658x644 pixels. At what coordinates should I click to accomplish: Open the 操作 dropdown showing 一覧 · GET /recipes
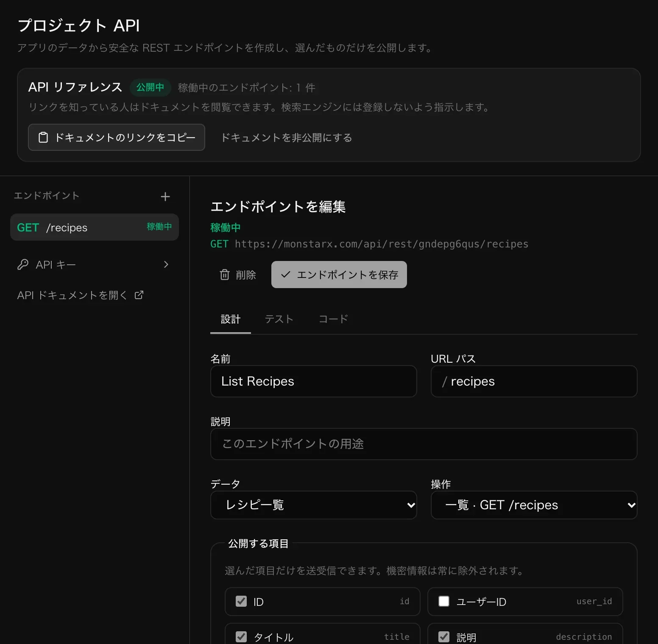(534, 505)
